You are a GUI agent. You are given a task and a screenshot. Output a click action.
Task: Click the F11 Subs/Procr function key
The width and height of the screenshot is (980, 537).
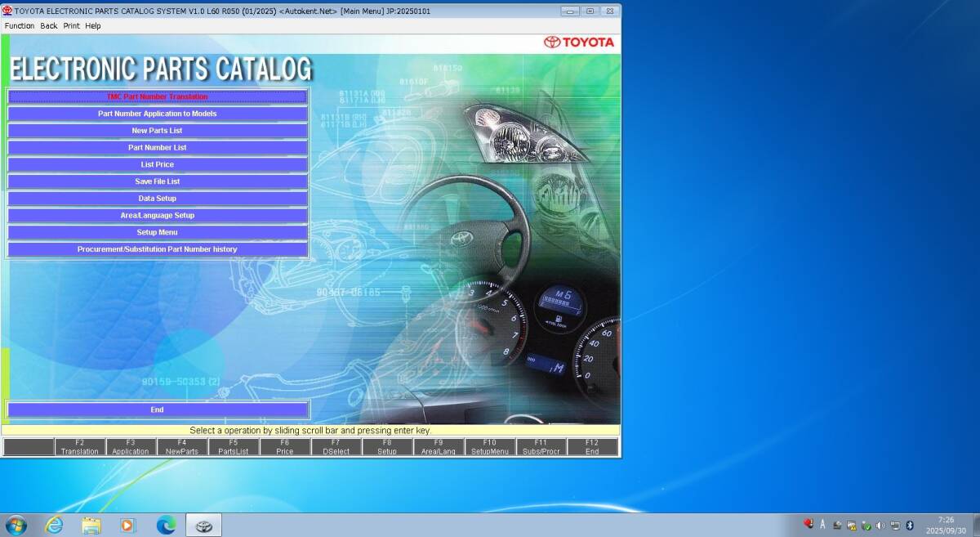tap(541, 447)
